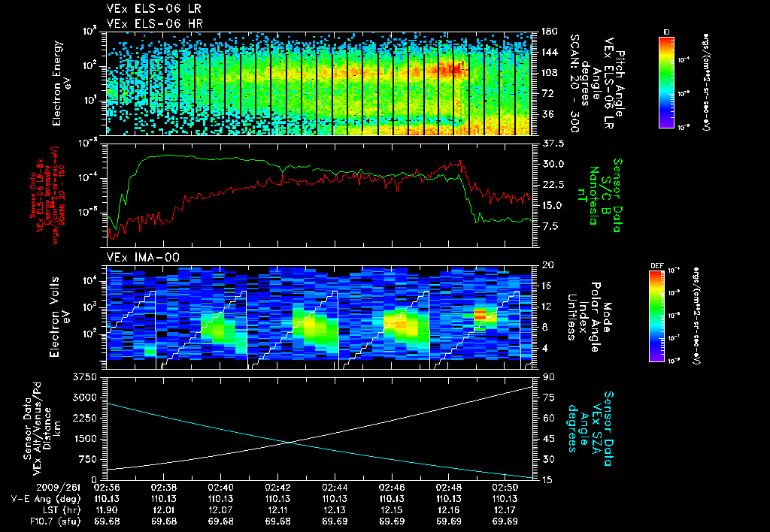Click the '16' polar angle index tick
The image size is (770, 532).
pos(547,286)
